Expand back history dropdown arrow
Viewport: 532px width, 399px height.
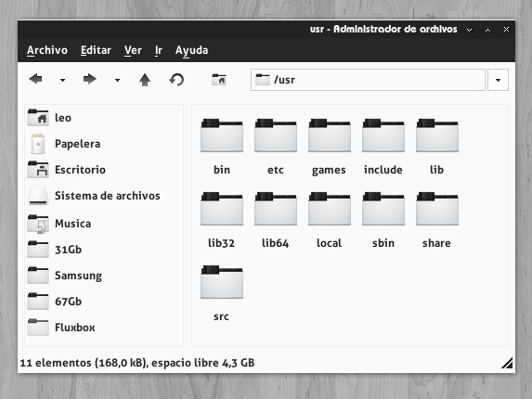(x=63, y=81)
